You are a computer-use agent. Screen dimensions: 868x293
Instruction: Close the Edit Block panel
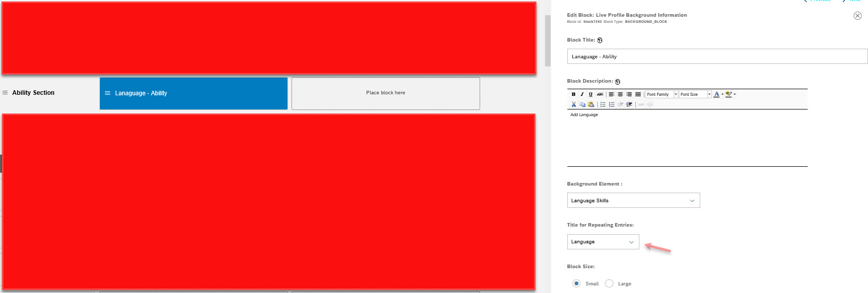tap(857, 16)
